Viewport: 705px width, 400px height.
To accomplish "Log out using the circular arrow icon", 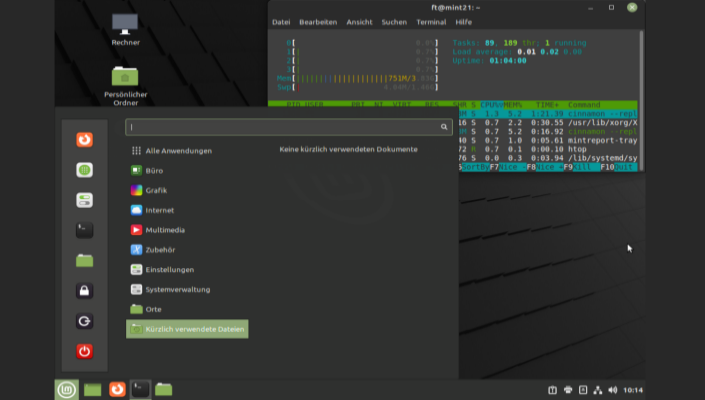I will pyautogui.click(x=85, y=321).
